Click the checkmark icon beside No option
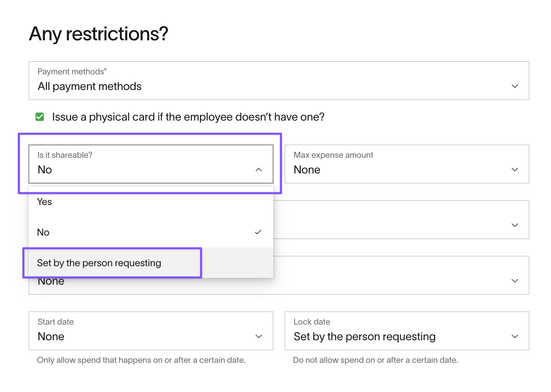Image resolution: width=551 pixels, height=392 pixels. click(x=258, y=232)
